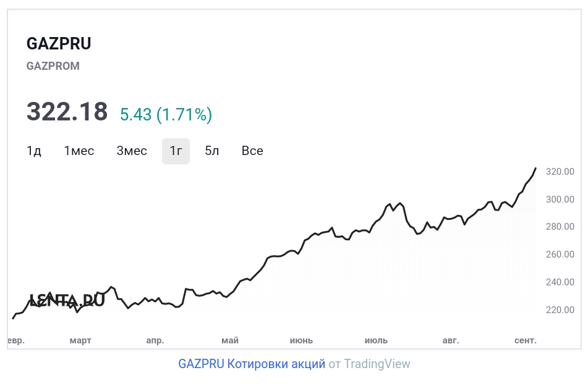Click the selected 1г range tab
The height and width of the screenshot is (386, 588).
point(176,151)
